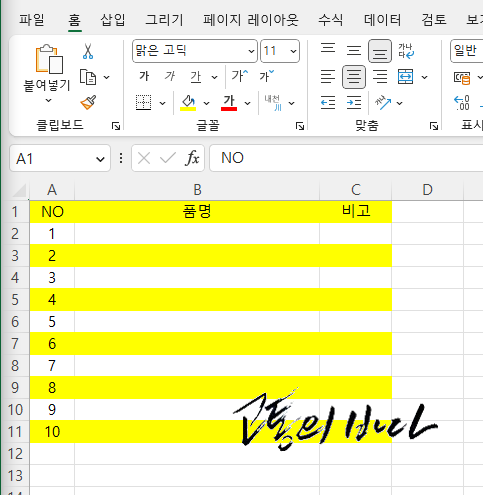Toggle bottom vertical alignment
Image resolution: width=483 pixels, height=495 pixels.
tap(380, 51)
